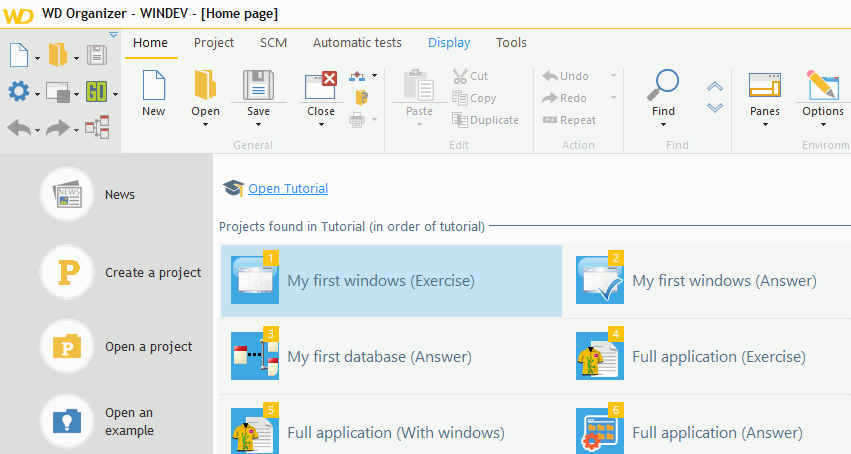Click the Find magnifying glass icon
851x454 pixels.
pyautogui.click(x=663, y=85)
